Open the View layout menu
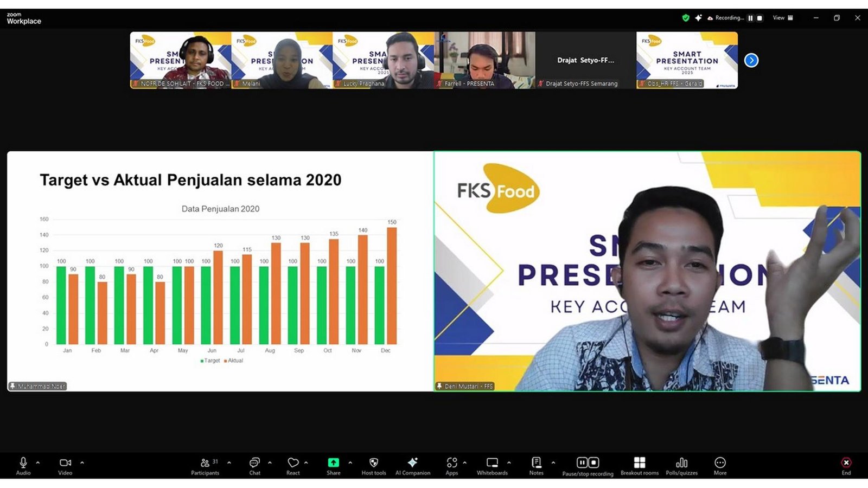 [x=783, y=18]
